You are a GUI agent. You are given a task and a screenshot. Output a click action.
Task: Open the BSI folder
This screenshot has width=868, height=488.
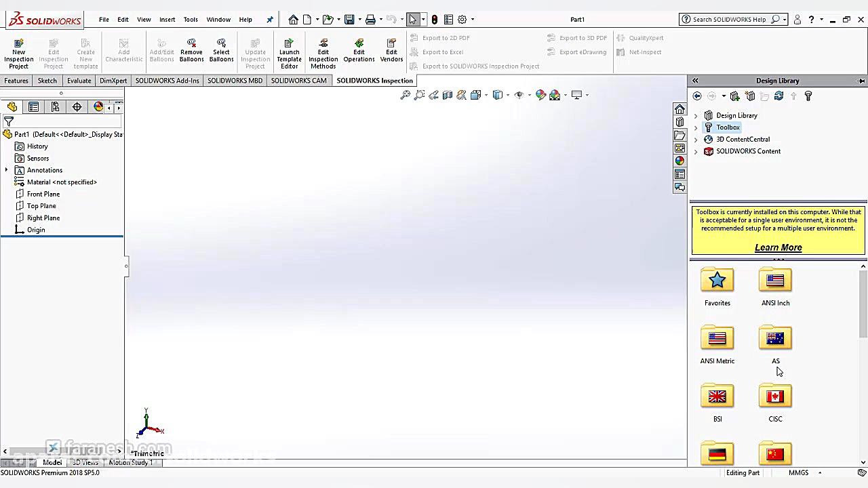(x=717, y=403)
